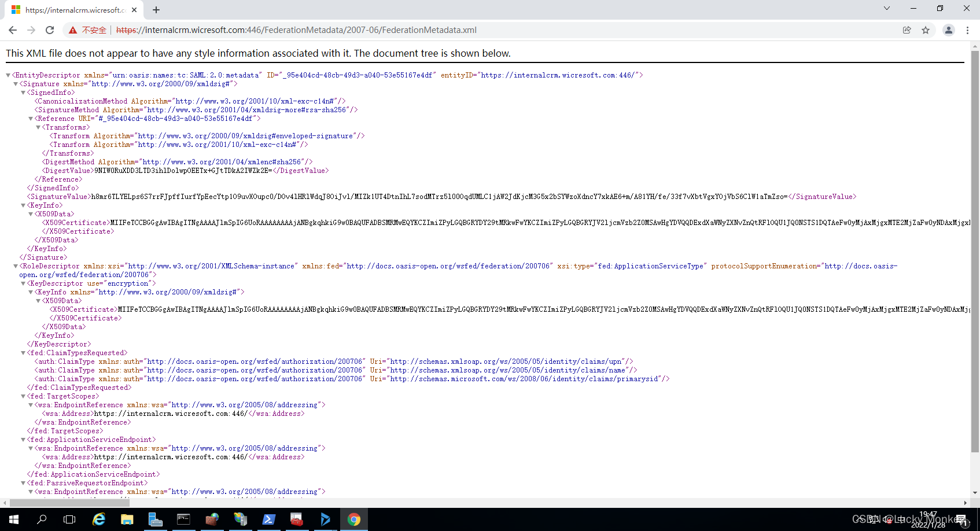
Task: Switch to Chrome on the taskbar
Action: (354, 519)
